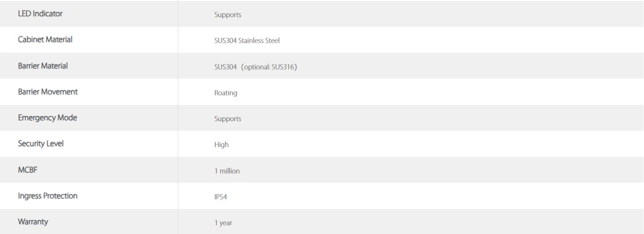This screenshot has width=644, height=234.
Task: Select the 1 million value
Action: 227,171
